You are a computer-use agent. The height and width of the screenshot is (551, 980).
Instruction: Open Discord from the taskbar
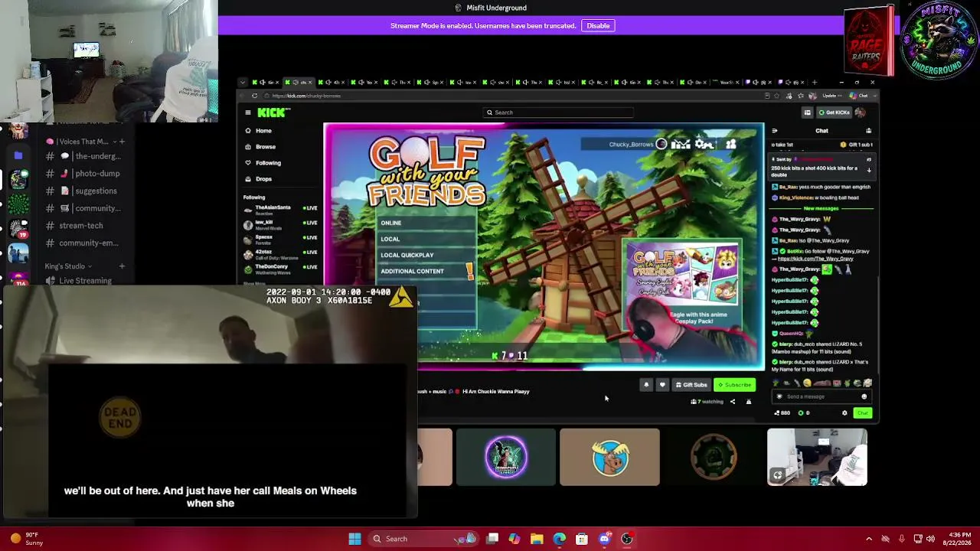tap(604, 539)
